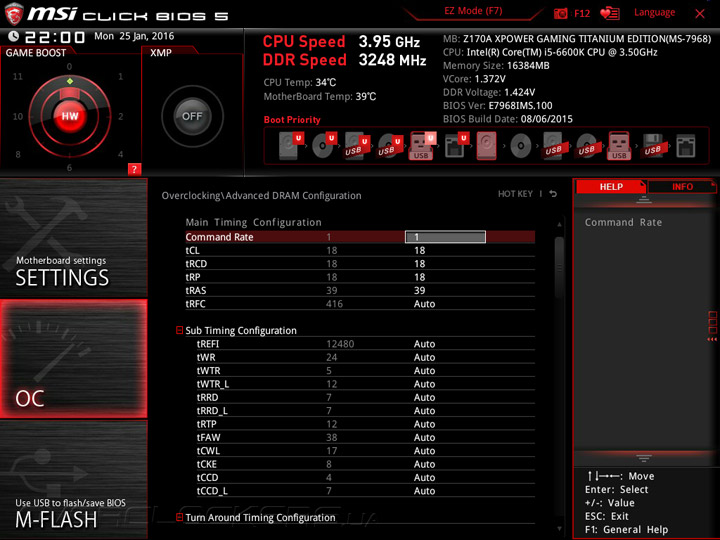
Task: Edit the Command Rate value field
Action: (445, 237)
